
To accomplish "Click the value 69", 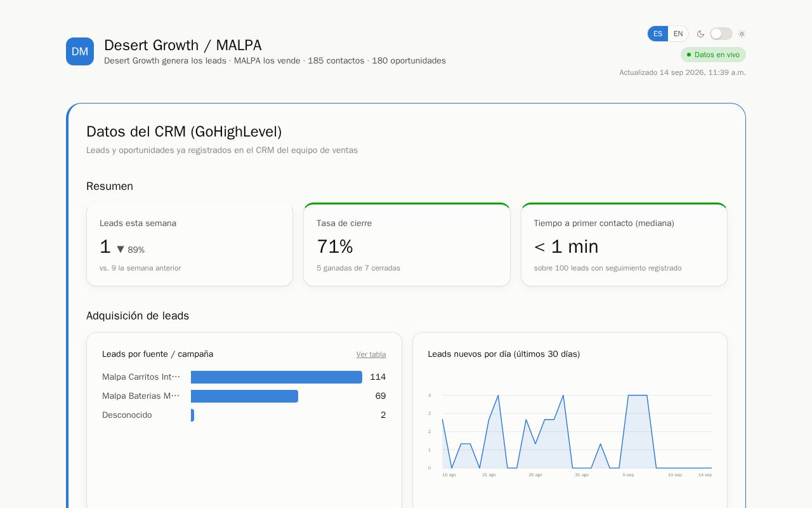I will tap(381, 396).
